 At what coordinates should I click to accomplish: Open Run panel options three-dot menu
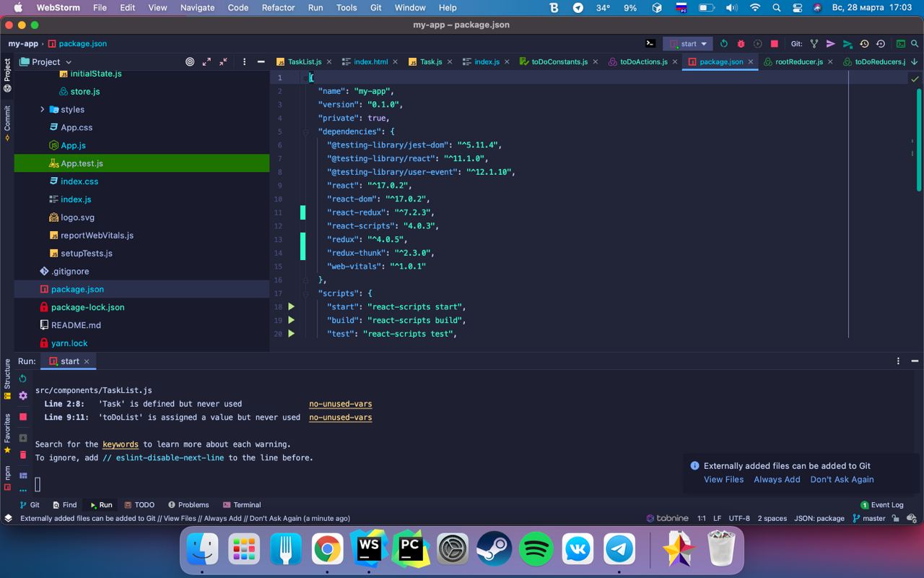(898, 361)
